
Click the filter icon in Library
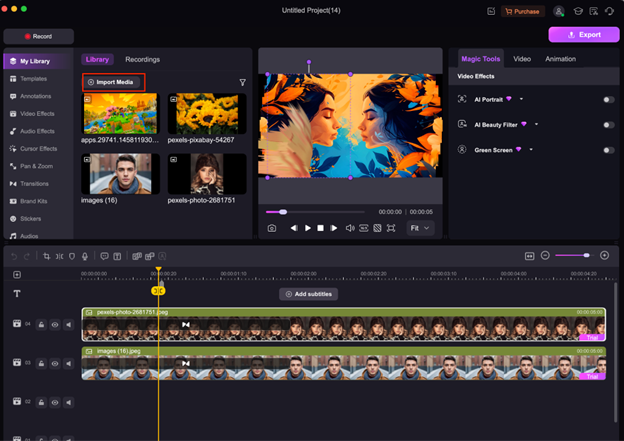tap(242, 82)
